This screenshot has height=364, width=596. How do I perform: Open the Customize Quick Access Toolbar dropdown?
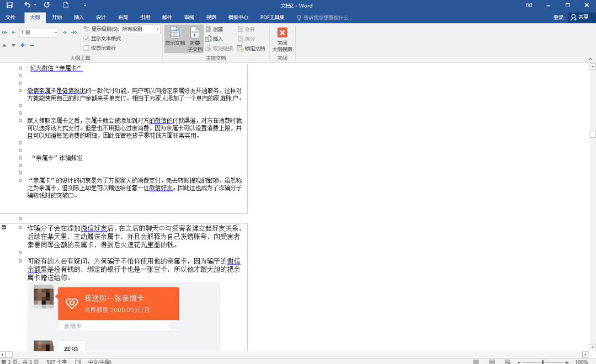[85, 6]
